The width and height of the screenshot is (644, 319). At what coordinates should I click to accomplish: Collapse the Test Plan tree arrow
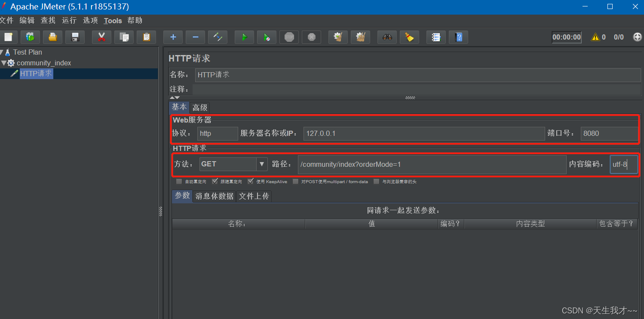(x=2, y=52)
